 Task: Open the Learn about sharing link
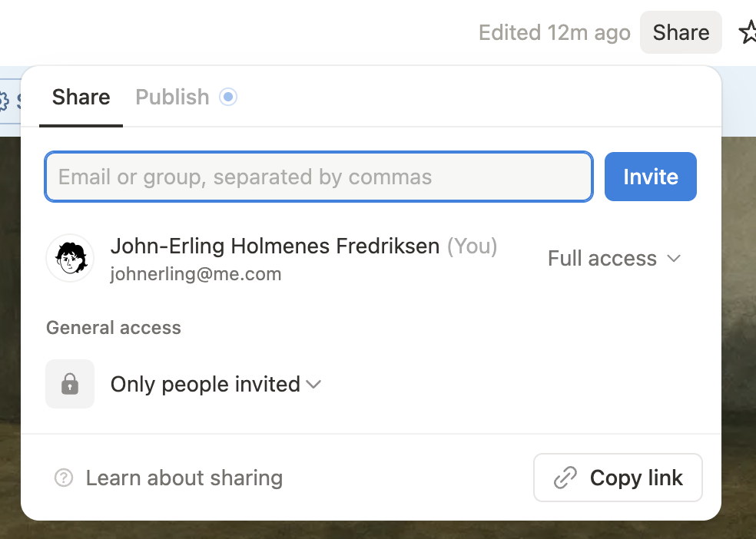184,478
